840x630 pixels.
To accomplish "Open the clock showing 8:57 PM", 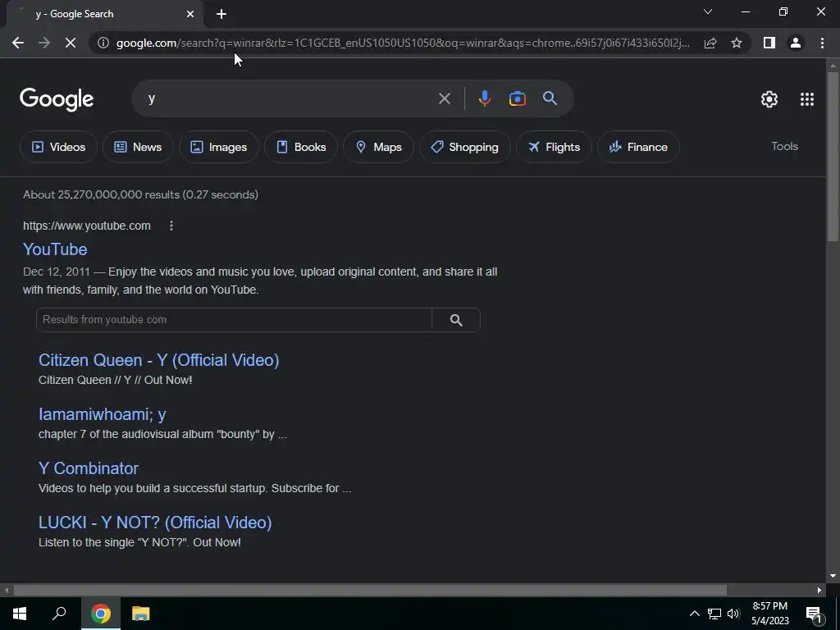I will pyautogui.click(x=769, y=614).
